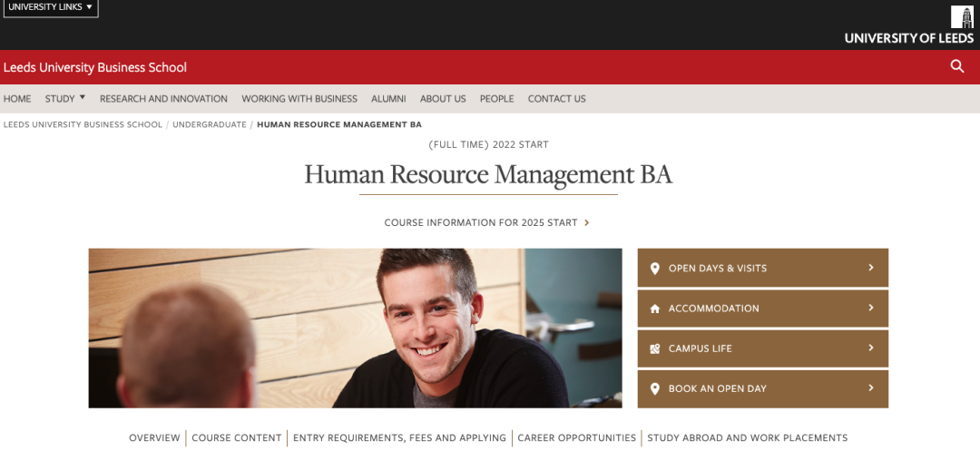The height and width of the screenshot is (451, 980).
Task: Open the Campus Life tile
Action: pos(762,348)
